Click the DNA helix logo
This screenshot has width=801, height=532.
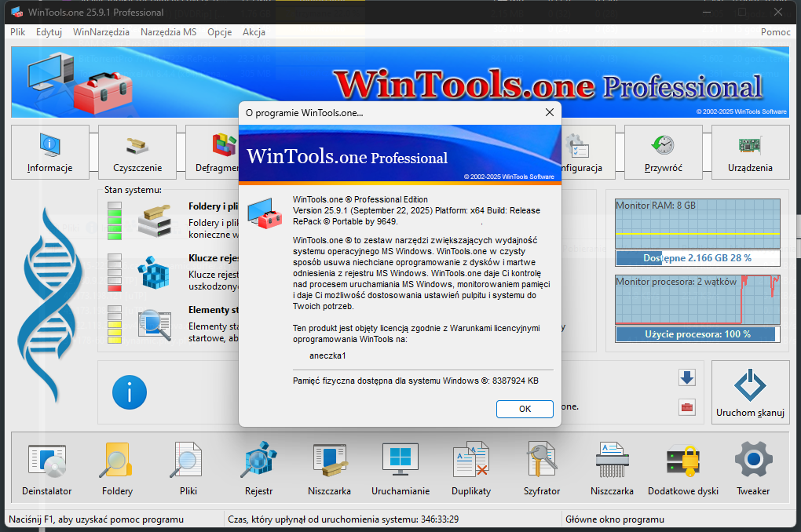tap(49, 304)
